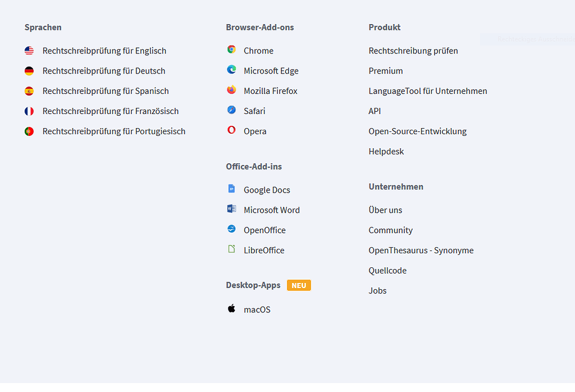Image resolution: width=575 pixels, height=392 pixels.
Task: Click the Desktop-Apps heading
Action: 253,285
